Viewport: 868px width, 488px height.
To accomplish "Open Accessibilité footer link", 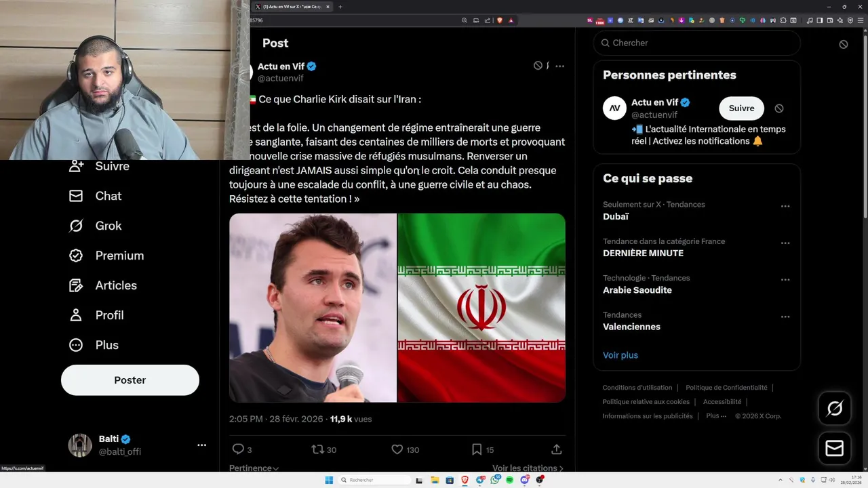I will click(722, 402).
